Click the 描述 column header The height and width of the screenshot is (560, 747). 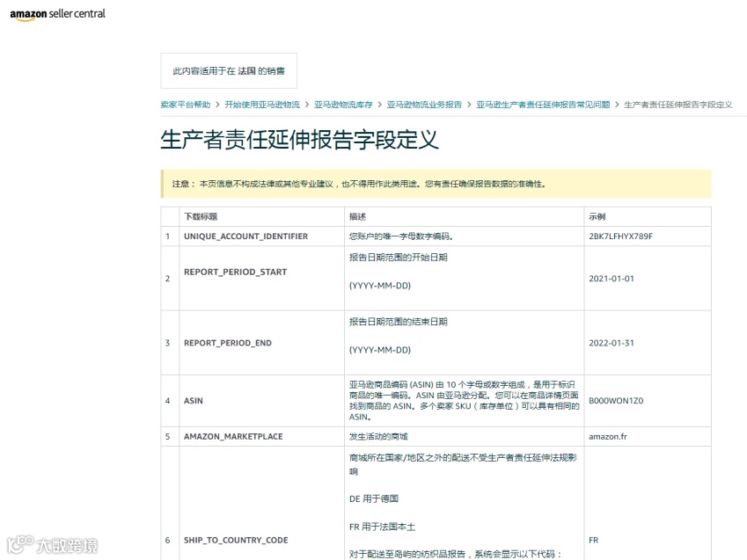pos(357,216)
